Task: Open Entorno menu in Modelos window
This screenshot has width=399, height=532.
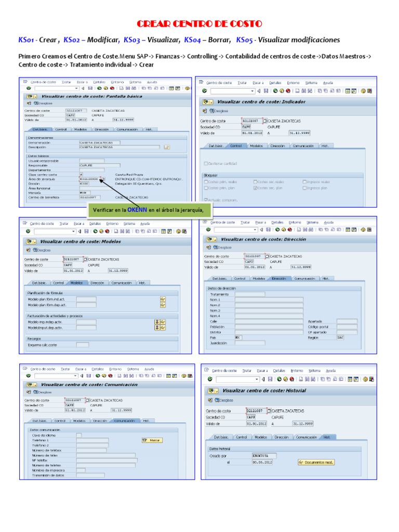Action: 112,223
